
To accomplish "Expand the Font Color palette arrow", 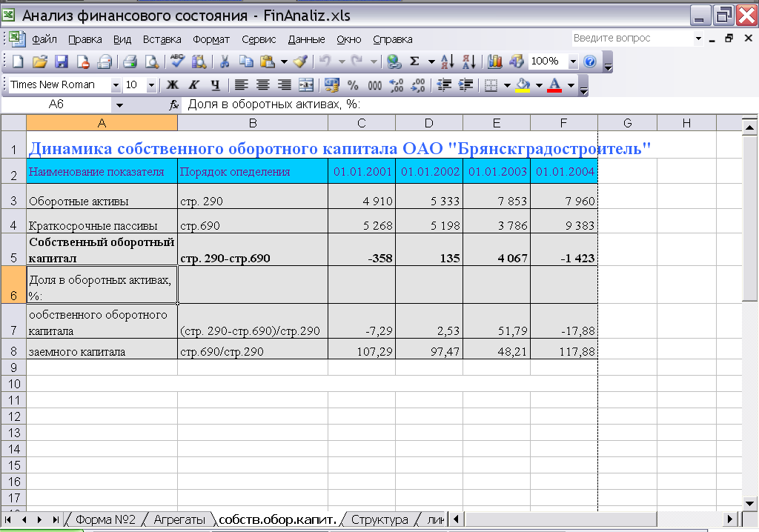I will (x=571, y=85).
